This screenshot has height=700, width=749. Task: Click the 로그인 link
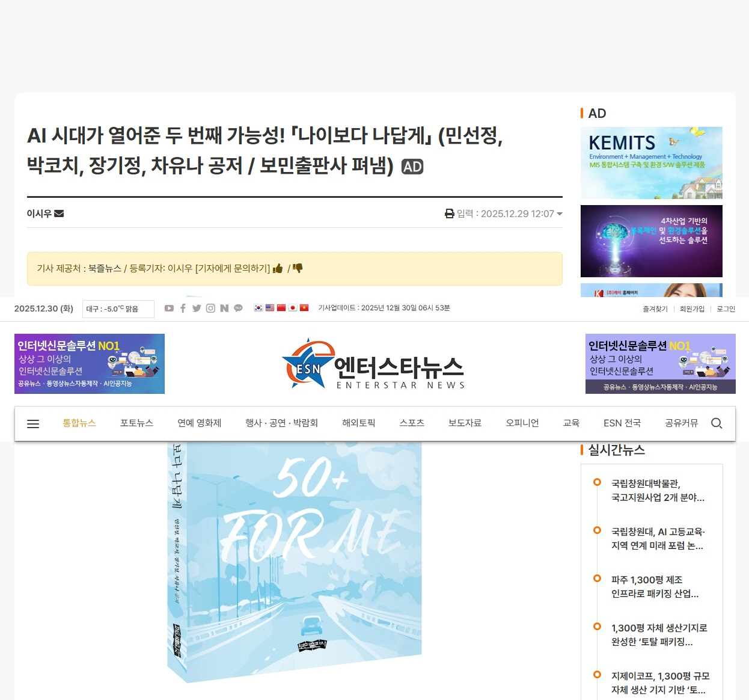click(x=726, y=309)
